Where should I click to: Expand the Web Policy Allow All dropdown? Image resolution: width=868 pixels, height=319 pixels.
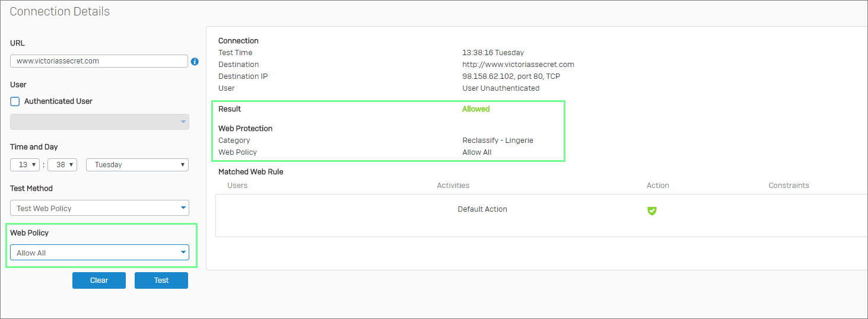pos(100,253)
